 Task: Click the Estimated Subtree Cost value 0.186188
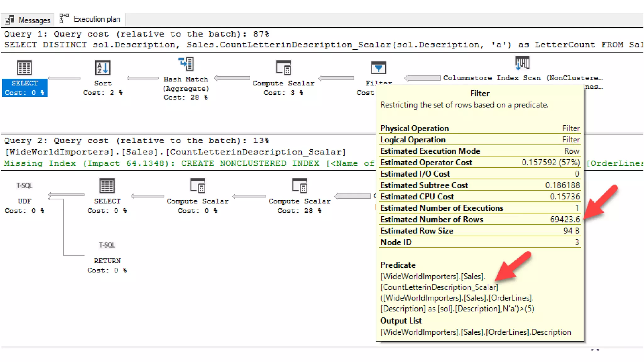(x=563, y=185)
